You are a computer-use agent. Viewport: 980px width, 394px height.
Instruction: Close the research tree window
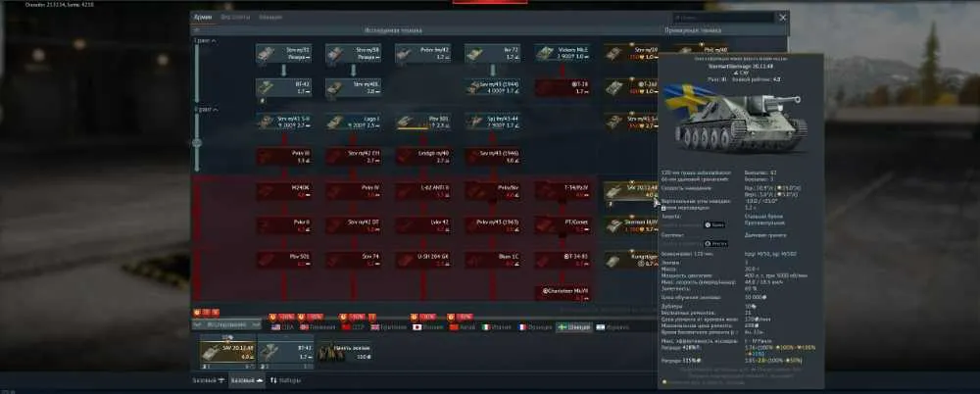click(x=782, y=18)
